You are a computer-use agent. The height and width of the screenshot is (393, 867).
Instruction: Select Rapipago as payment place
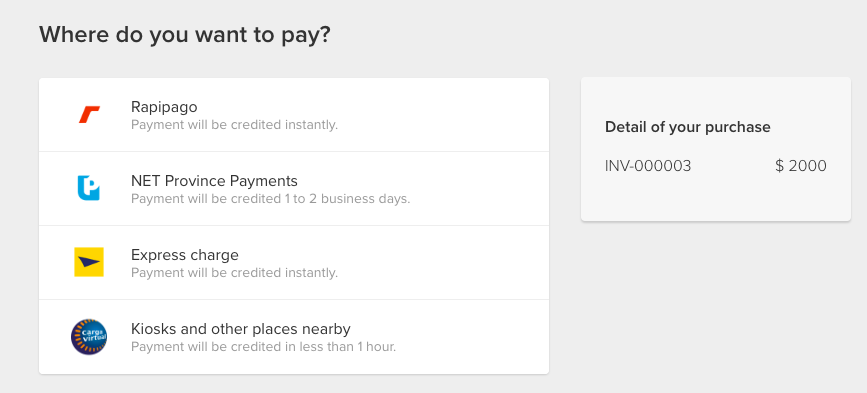(294, 114)
